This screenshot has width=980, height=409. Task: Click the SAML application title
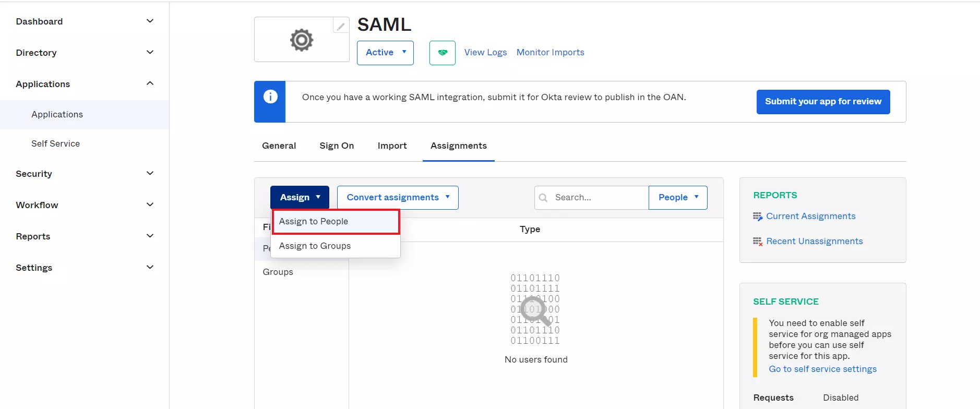coord(385,25)
